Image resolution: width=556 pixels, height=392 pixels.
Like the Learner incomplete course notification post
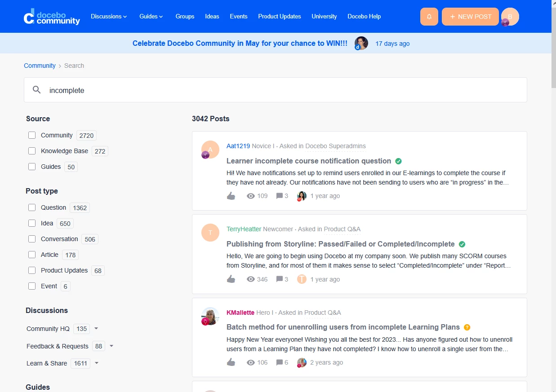pos(231,196)
